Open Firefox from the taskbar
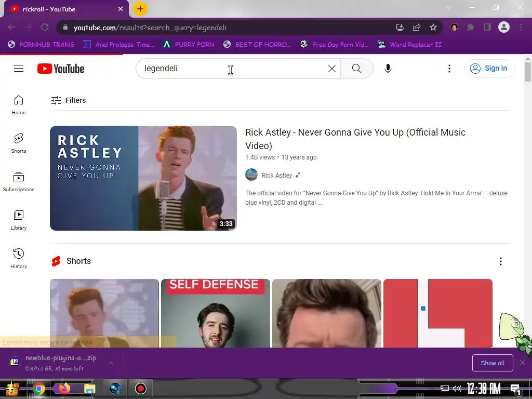Viewport: 532px width, 399px height. coord(64,389)
